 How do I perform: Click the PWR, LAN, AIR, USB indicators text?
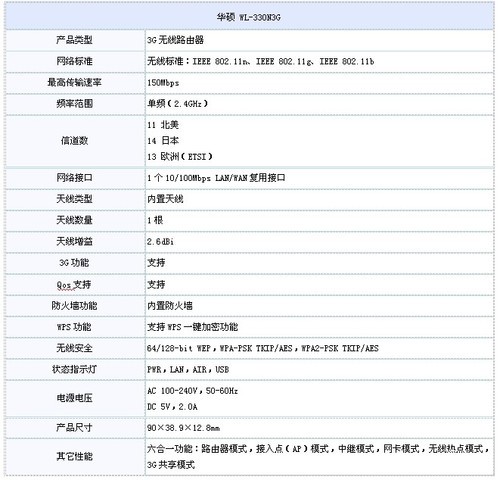188,369
